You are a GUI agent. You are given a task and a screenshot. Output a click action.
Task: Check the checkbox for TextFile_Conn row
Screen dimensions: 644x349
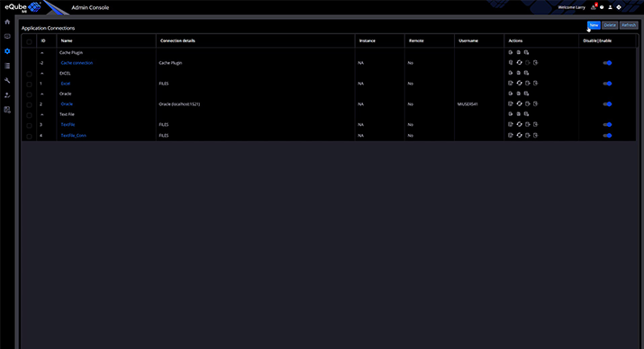[x=29, y=136]
